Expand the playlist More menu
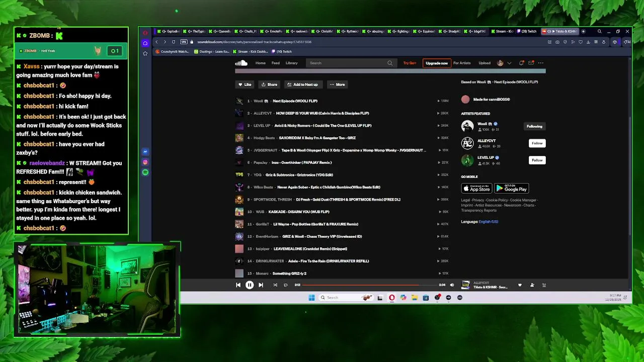This screenshot has width=644, height=362. pos(337,84)
